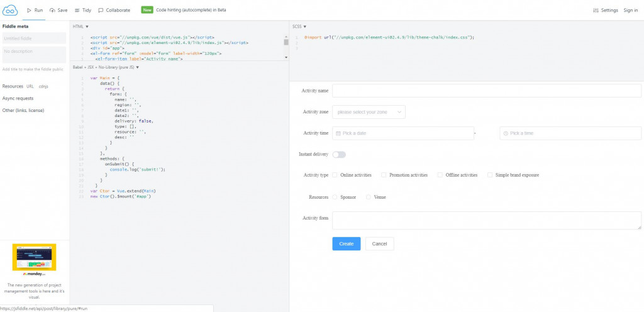Click the 'delivery: false' code line
The height and width of the screenshot is (312, 644).
pyautogui.click(x=134, y=121)
